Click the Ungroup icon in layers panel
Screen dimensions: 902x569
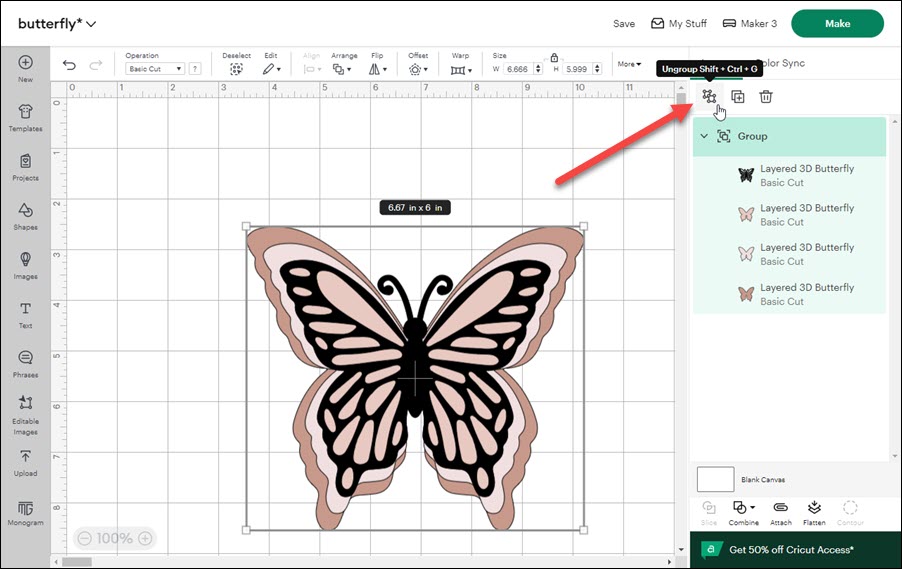709,96
